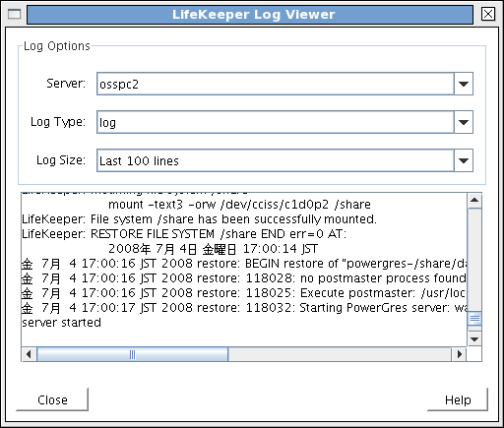Click the log line 'mount -text3 -orw /dev/cciss/c1d0p2 /share'

tap(239, 205)
